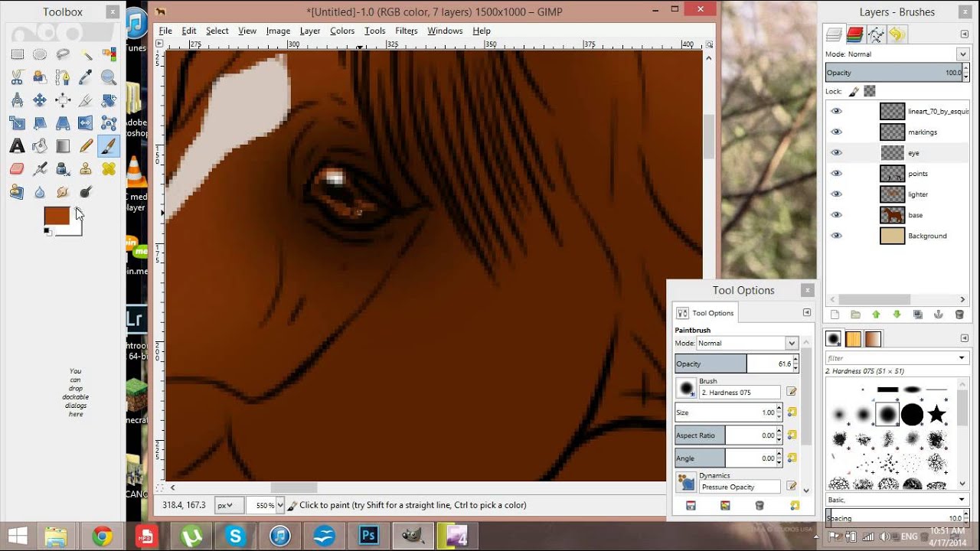Open the Layer menu
The height and width of the screenshot is (551, 980).
tap(310, 31)
